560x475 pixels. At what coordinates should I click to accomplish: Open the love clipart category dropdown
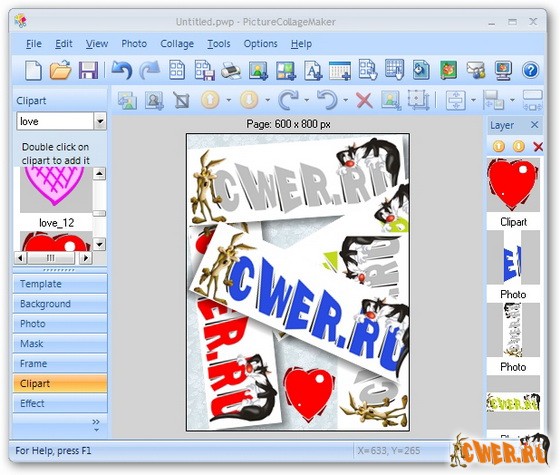[100, 121]
